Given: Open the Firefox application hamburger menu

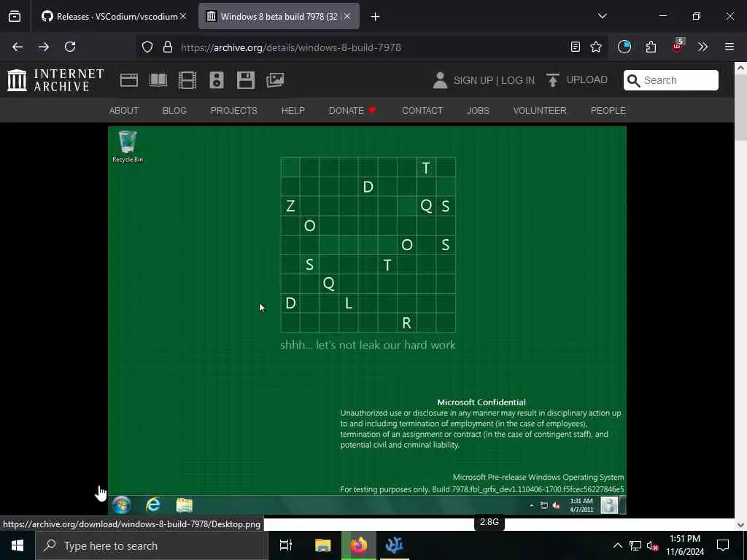Looking at the screenshot, I should (729, 47).
